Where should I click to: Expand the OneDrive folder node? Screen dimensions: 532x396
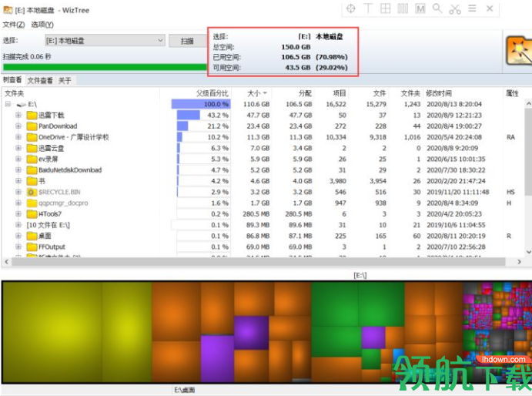point(18,137)
